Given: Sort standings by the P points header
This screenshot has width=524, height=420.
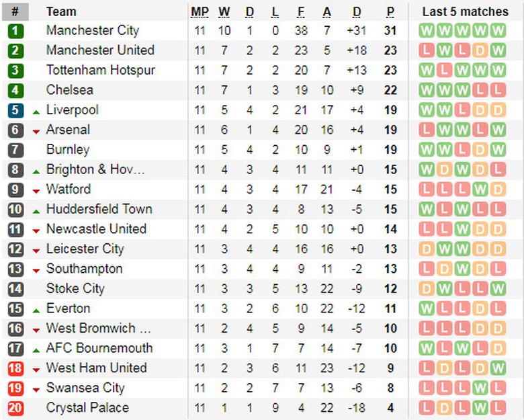Looking at the screenshot, I should [390, 11].
